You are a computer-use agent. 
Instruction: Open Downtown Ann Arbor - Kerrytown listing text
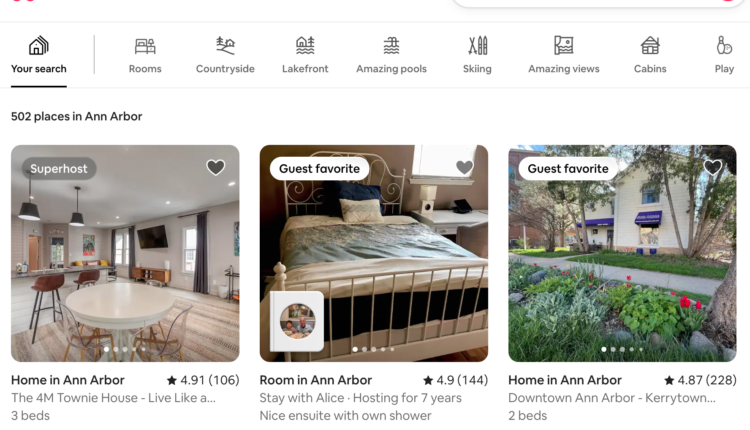pos(612,398)
